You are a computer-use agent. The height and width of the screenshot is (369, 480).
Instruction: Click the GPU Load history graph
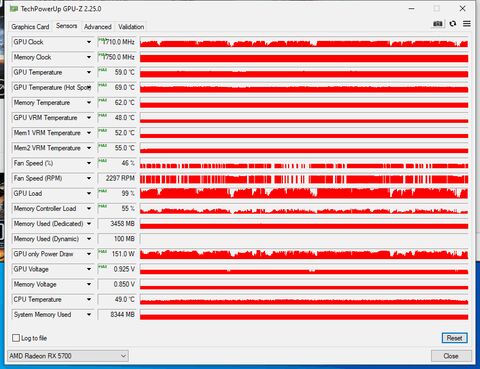304,193
